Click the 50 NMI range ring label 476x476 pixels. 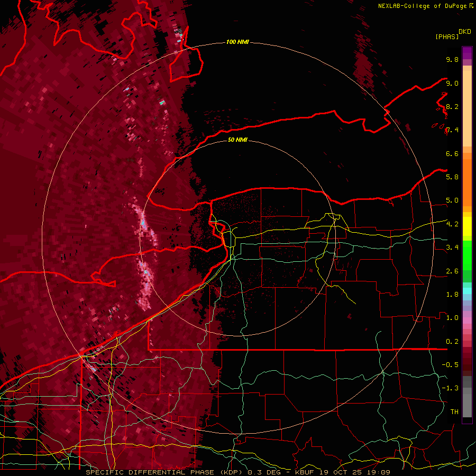(237, 140)
